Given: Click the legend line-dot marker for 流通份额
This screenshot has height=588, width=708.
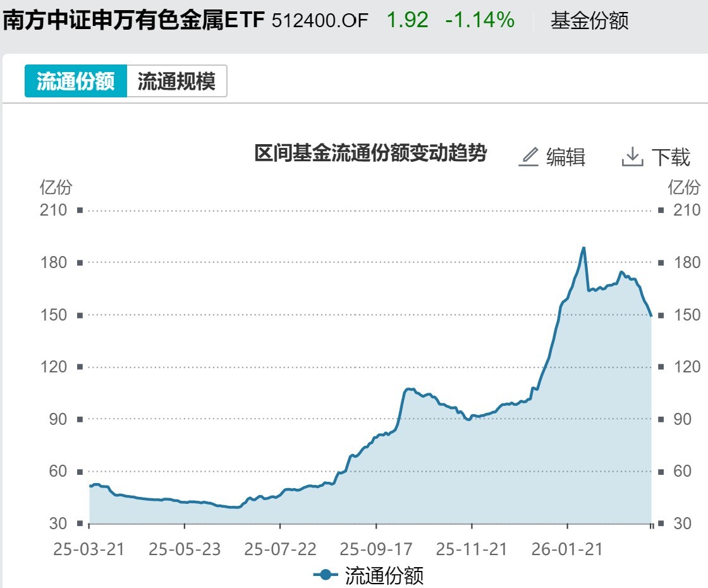Looking at the screenshot, I should (326, 576).
